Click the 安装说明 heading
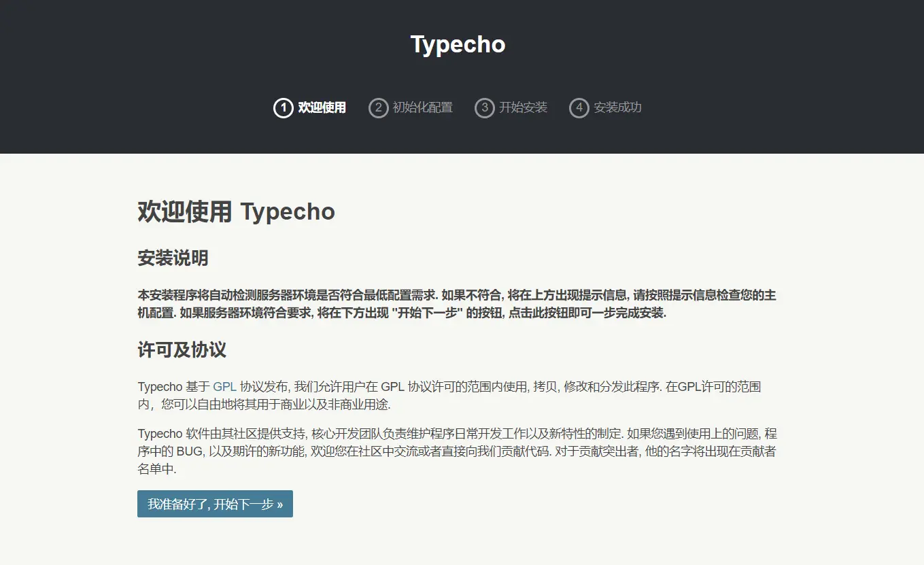 (173, 258)
